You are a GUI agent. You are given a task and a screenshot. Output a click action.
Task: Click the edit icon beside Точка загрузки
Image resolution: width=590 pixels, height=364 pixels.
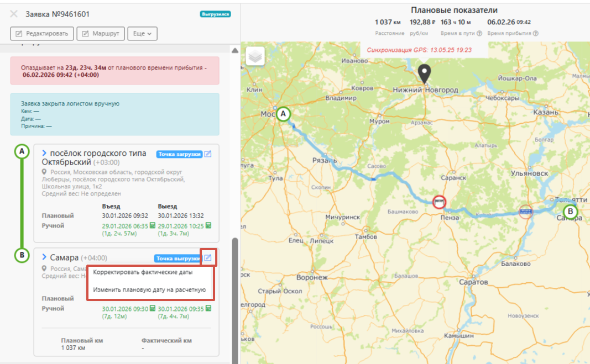pyautogui.click(x=208, y=154)
